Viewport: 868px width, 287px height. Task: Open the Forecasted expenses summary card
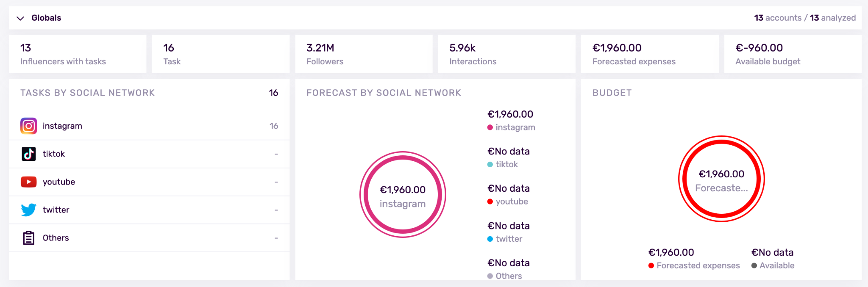click(649, 54)
